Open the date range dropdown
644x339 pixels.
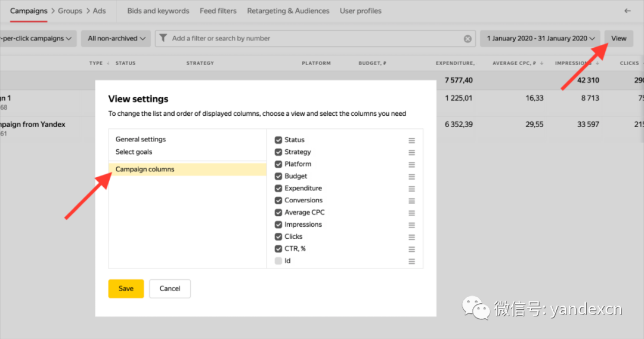point(541,38)
